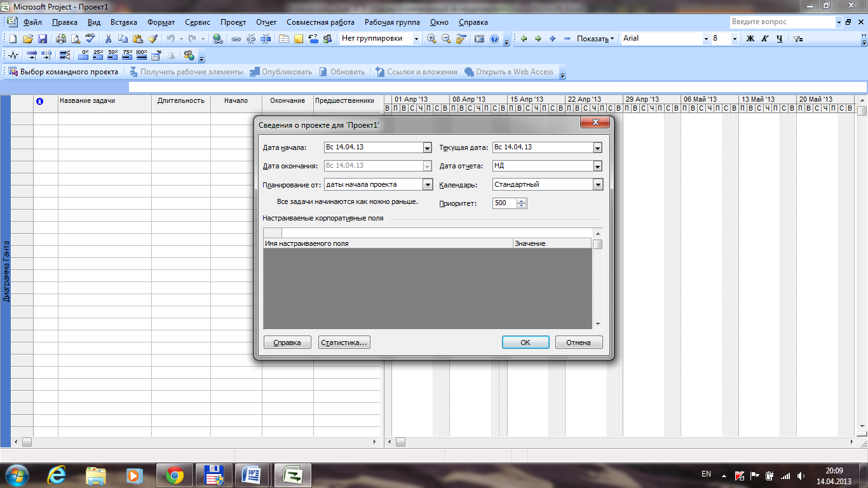The width and height of the screenshot is (868, 488).
Task: Click the Copy icon
Action: coord(123,39)
